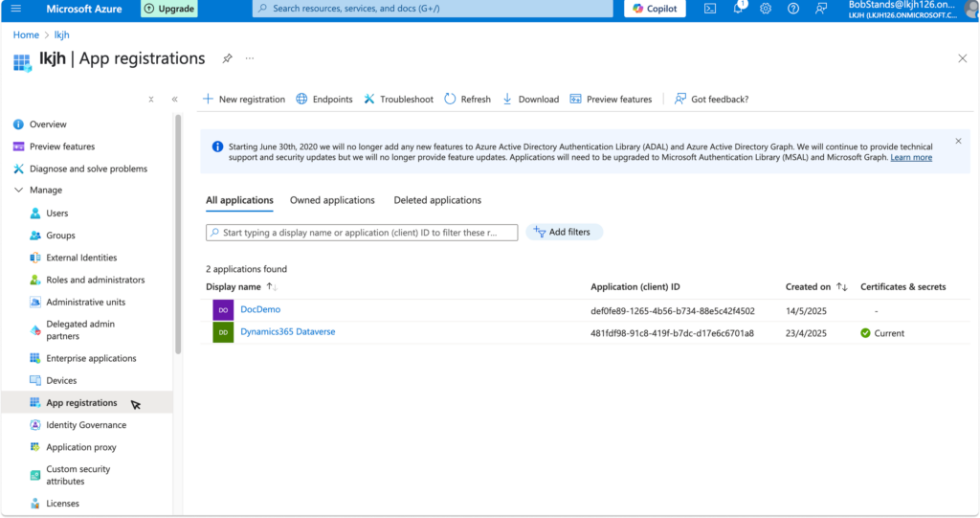Viewport: 980px width, 518px height.
Task: Click the Add filters button
Action: 564,232
